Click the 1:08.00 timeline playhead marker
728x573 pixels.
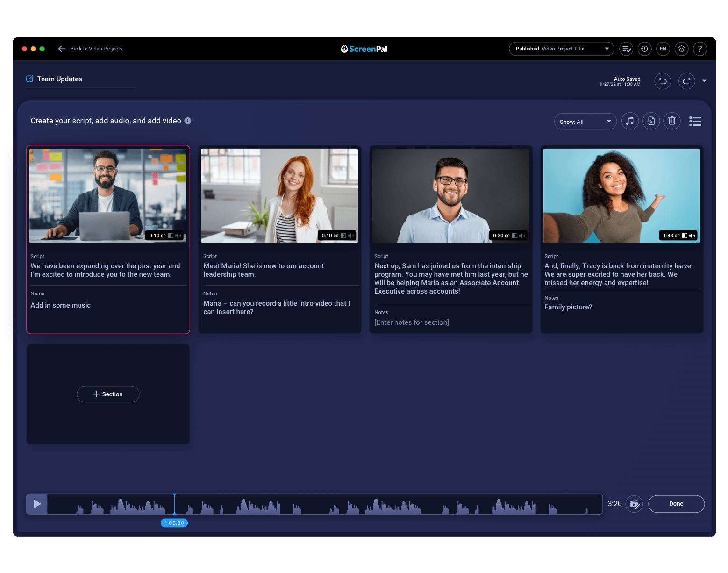174,523
